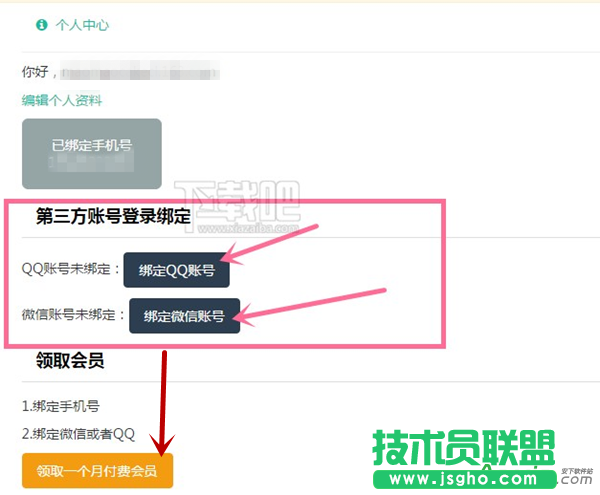600x495 pixels.
Task: Click step 1.绑定手机号 in the list
Action: pyautogui.click(x=60, y=406)
